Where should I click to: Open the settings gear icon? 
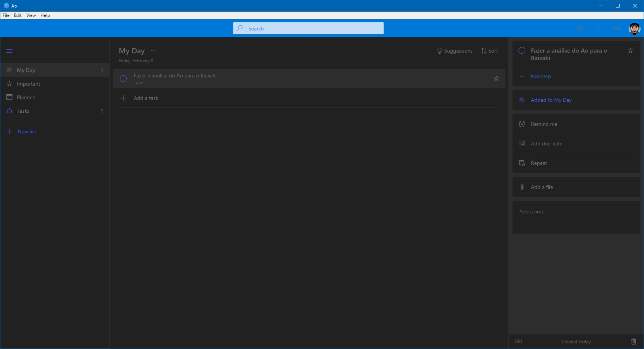581,28
